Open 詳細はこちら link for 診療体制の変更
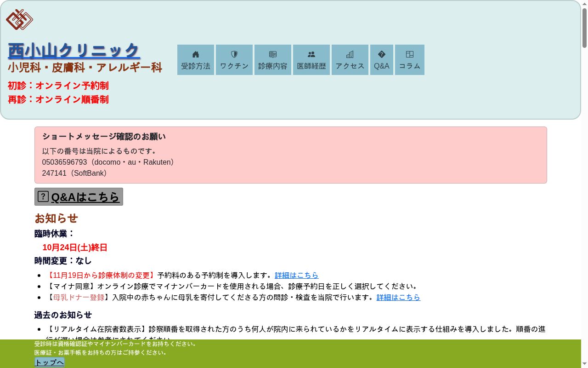This screenshot has width=588, height=368. (297, 275)
